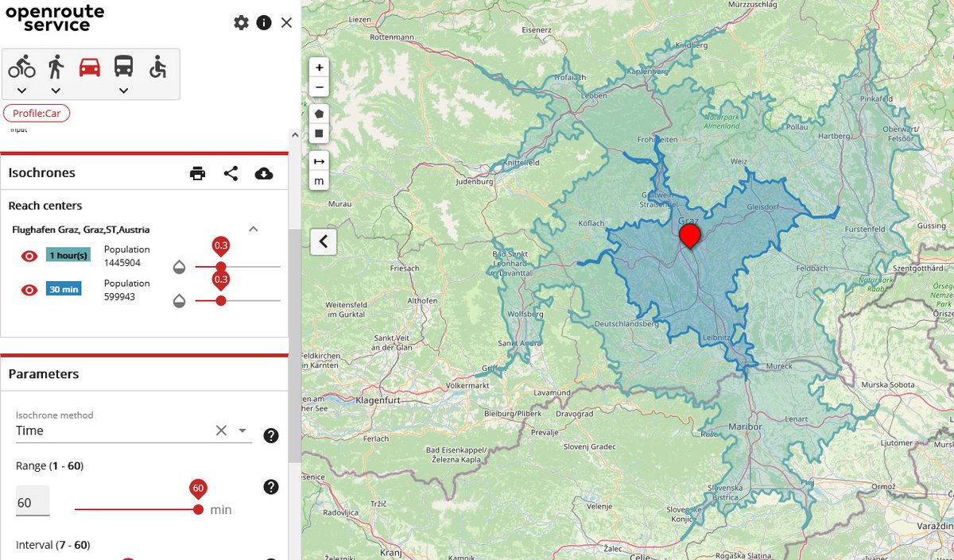The image size is (954, 560).
Task: Toggle map units with the m button
Action: 319,181
